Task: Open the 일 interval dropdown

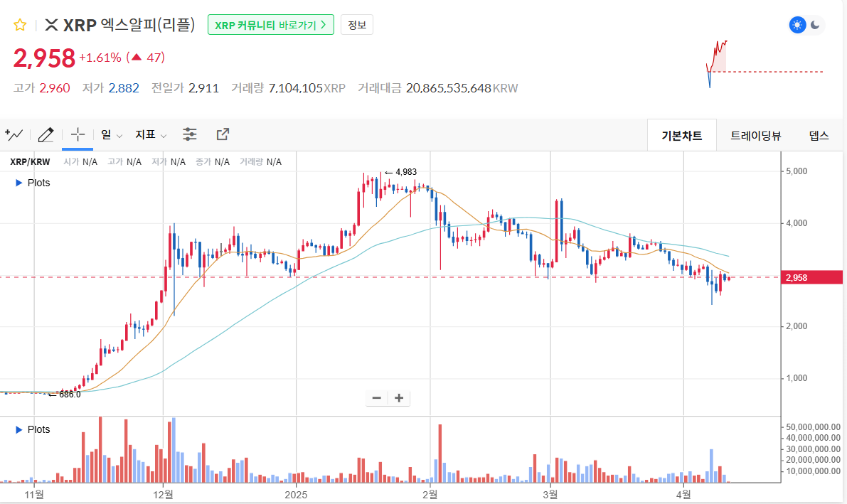Action: coord(111,134)
